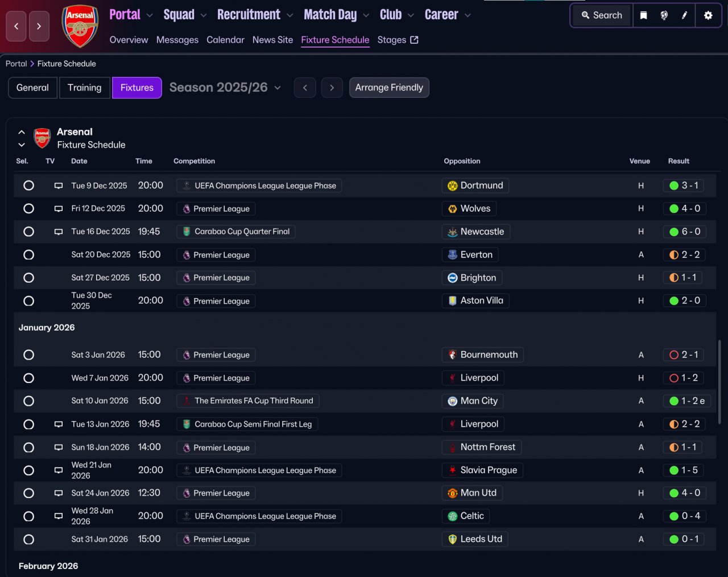
Task: Go forward with the right arrow button
Action: click(x=39, y=26)
